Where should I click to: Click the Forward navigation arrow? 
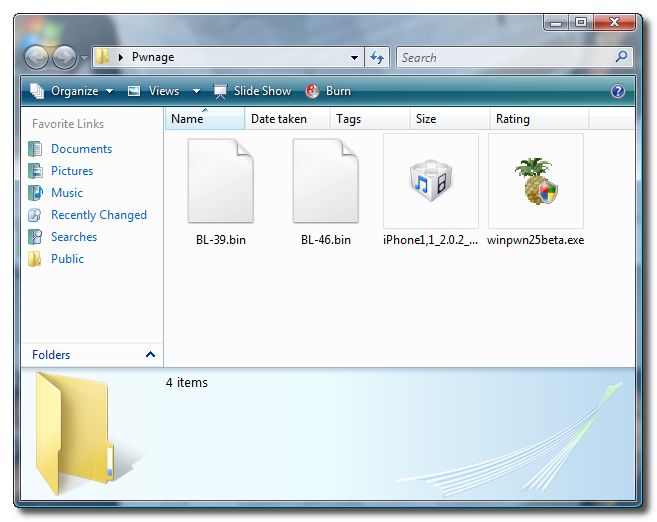64,58
